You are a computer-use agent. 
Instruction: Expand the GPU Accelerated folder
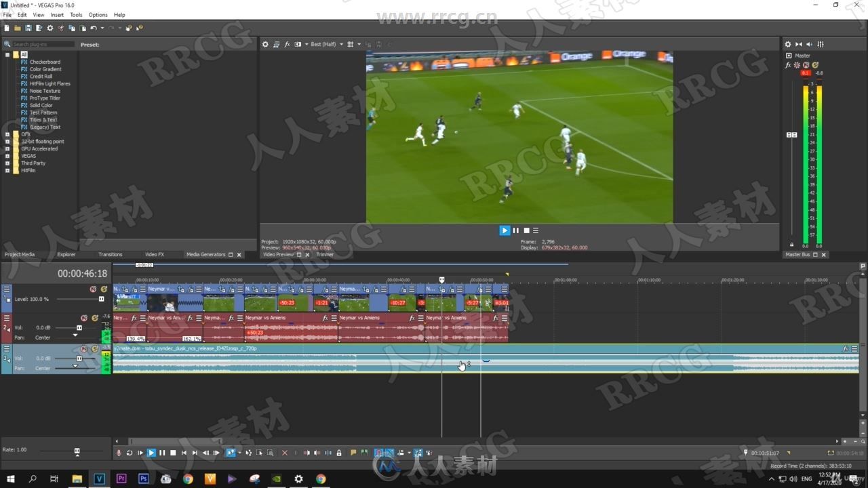coord(7,148)
